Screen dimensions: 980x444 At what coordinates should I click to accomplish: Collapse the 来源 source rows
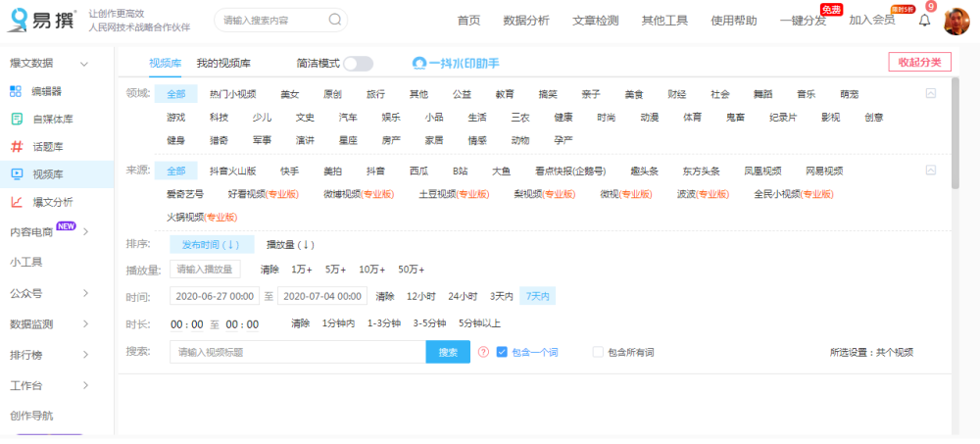(931, 171)
